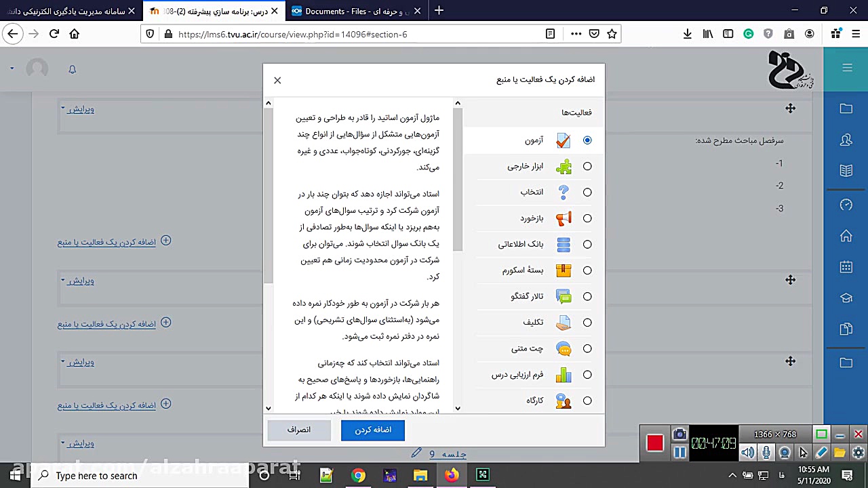Click the SCORM package (بستهٔ اسکورم) icon
Screen dimensions: 868x488
pyautogui.click(x=563, y=270)
